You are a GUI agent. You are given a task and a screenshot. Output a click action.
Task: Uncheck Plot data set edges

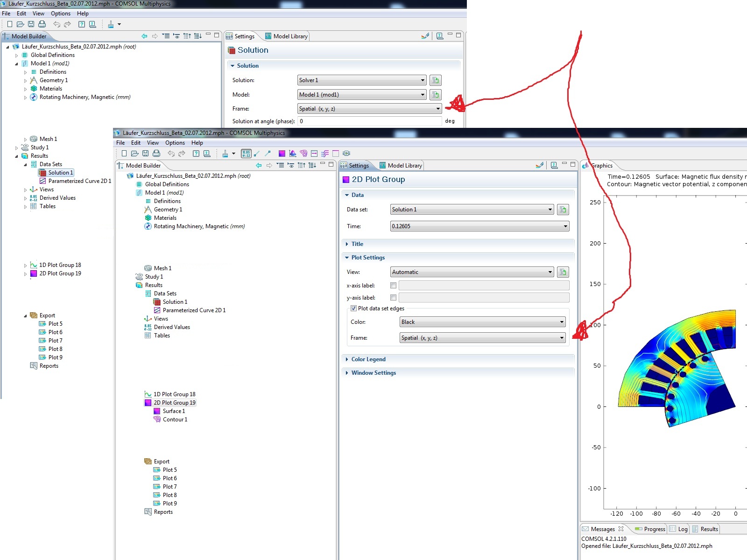(x=353, y=308)
